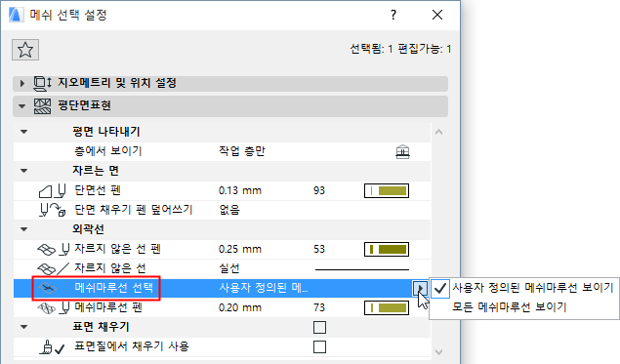Click the 단면선 펜 cut line pen icon
Viewport: 620px width, 364px height.
(52, 191)
